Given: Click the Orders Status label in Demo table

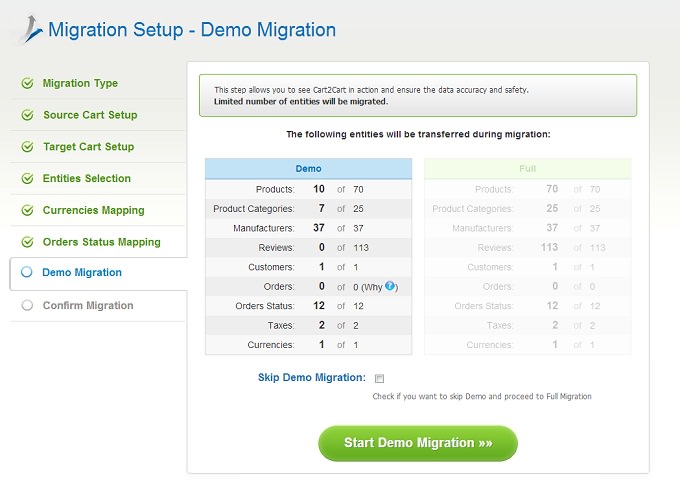Looking at the screenshot, I should tap(265, 306).
